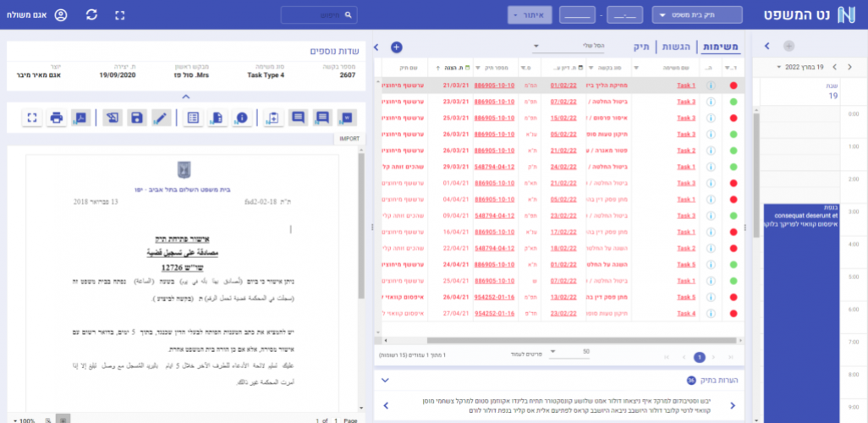
Task: Sort by ת. הצגה column header
Action: point(452,68)
